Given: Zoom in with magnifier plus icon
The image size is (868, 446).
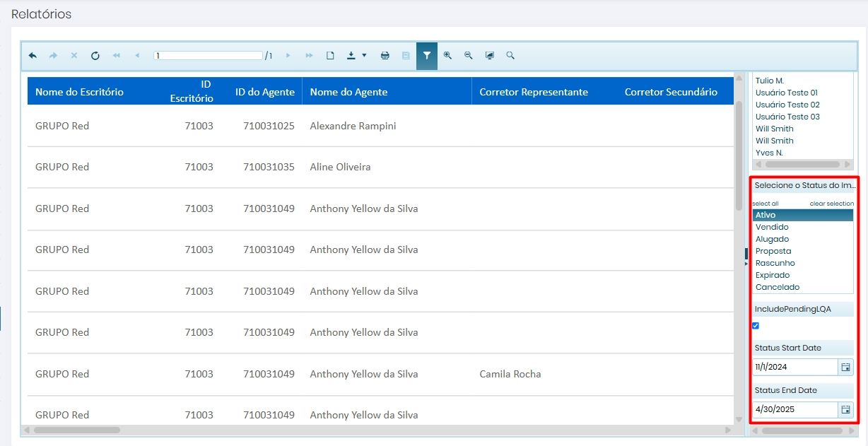Looking at the screenshot, I should point(447,56).
